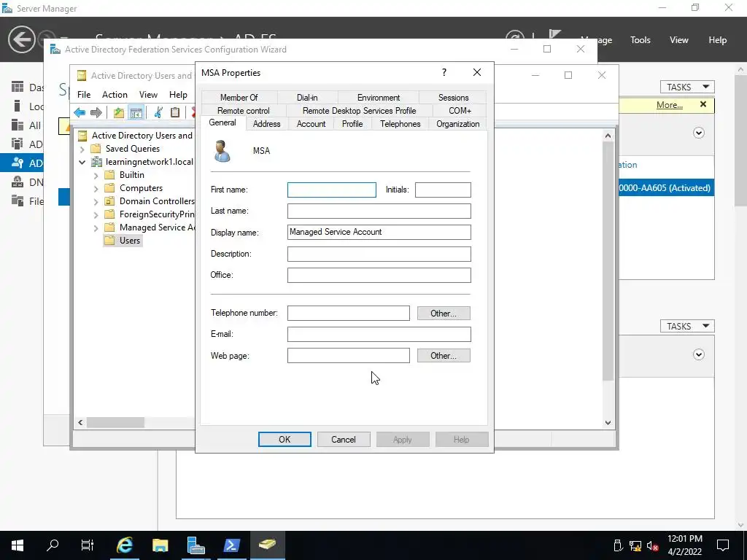Click Other button next to Telephone number
747x560 pixels.
pyautogui.click(x=444, y=314)
